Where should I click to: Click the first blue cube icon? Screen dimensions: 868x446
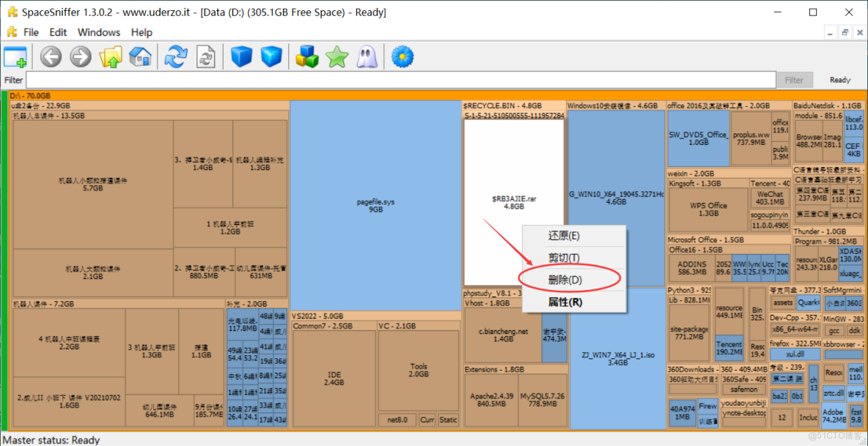click(x=242, y=56)
